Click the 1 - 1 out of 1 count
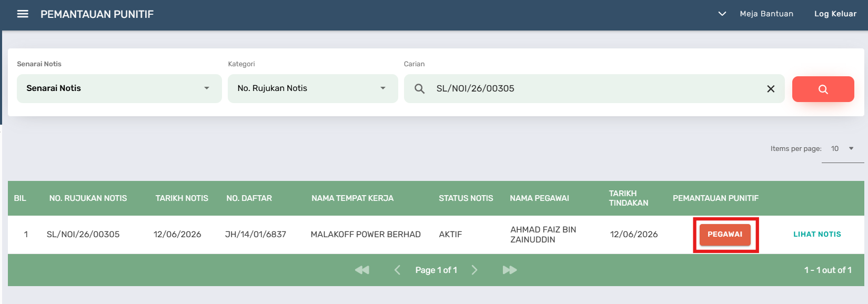 (x=828, y=270)
